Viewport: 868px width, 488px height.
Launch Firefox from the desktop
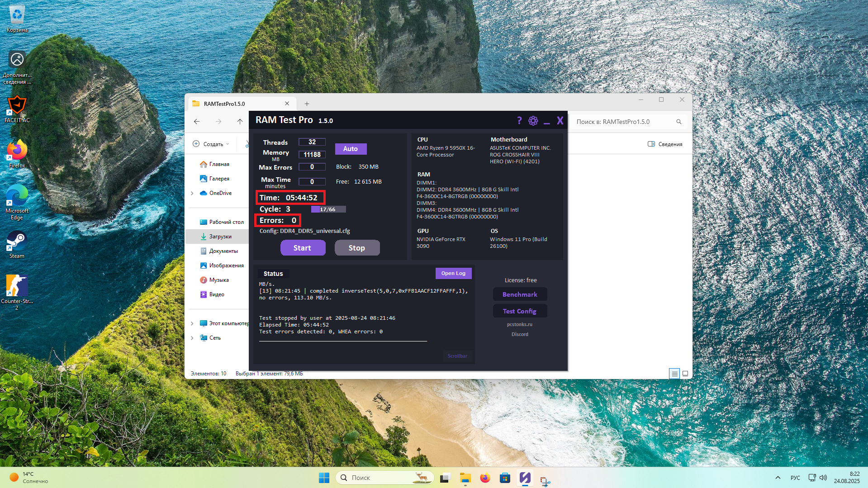[17, 154]
